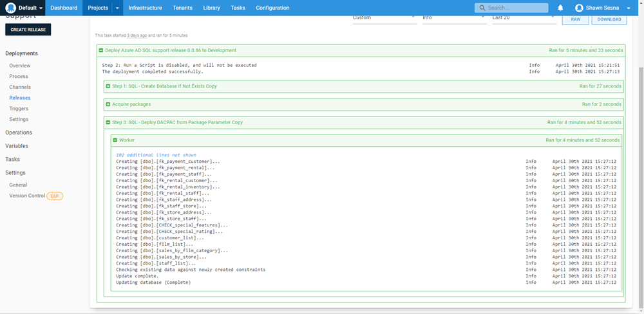The image size is (644, 314).
Task: Collapse Step 3: SQL - Deploy DACPAC section
Action: [x=108, y=122]
